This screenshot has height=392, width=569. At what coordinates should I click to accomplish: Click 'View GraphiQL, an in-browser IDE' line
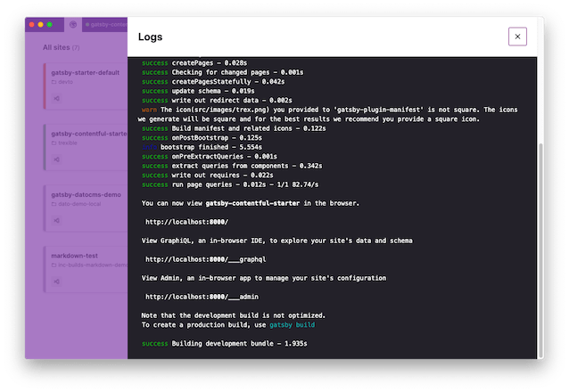[x=276, y=241]
